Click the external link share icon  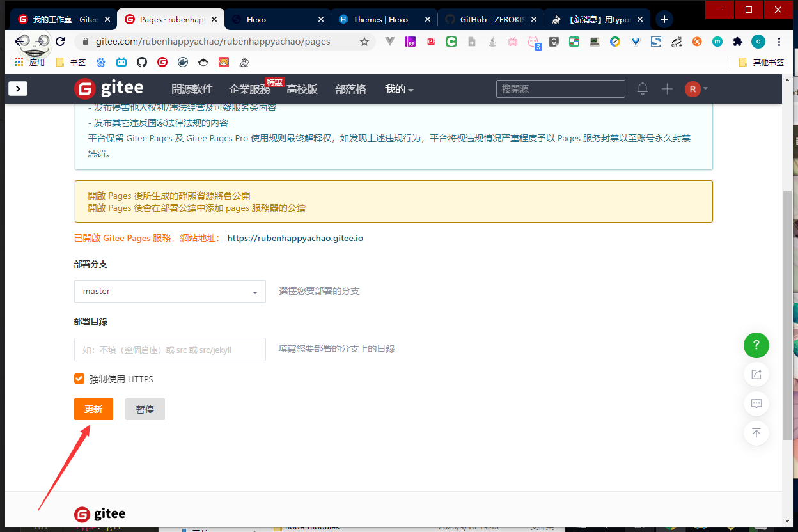pos(756,374)
